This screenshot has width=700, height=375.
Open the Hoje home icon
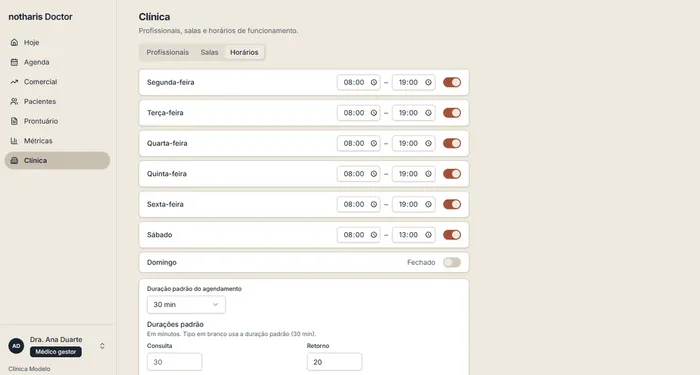[14, 42]
